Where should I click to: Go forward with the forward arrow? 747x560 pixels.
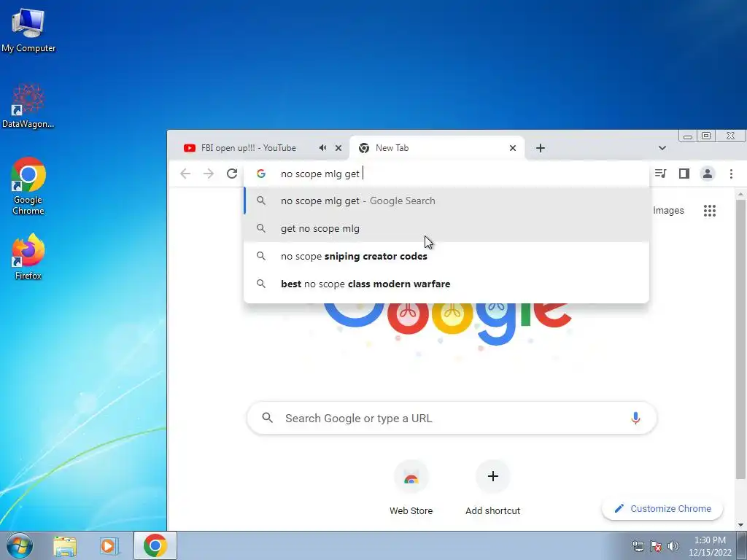pyautogui.click(x=209, y=174)
